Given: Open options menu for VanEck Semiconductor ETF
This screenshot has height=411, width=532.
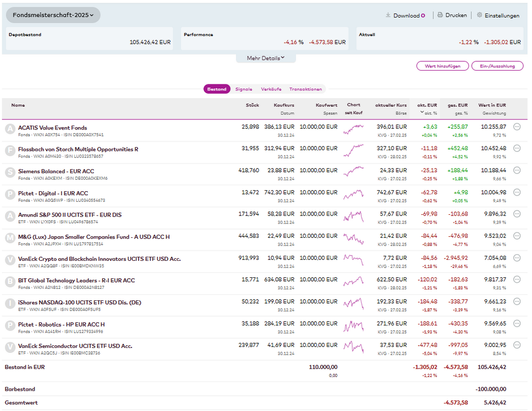Looking at the screenshot, I should pyautogui.click(x=517, y=345).
